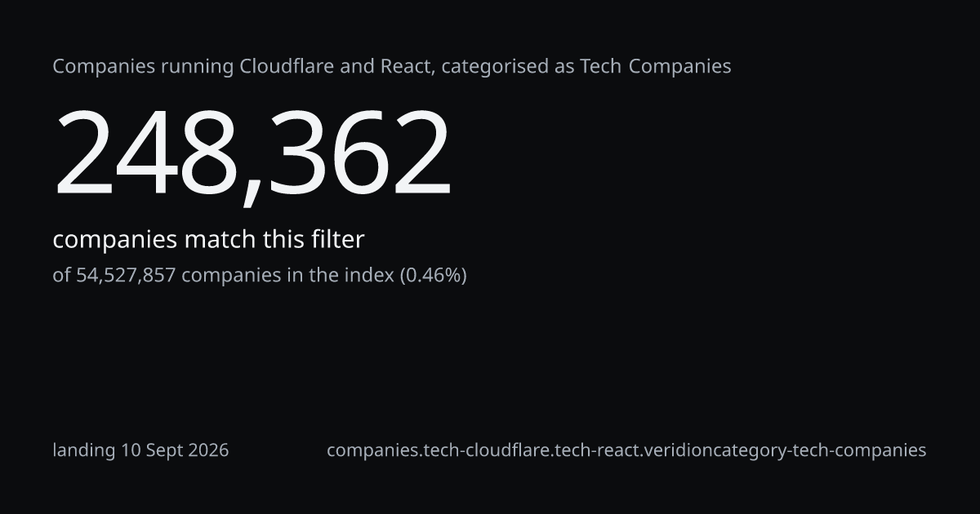Click the landing 10 Sept 2026 label
Screen dimensions: 980x514
coord(140,450)
